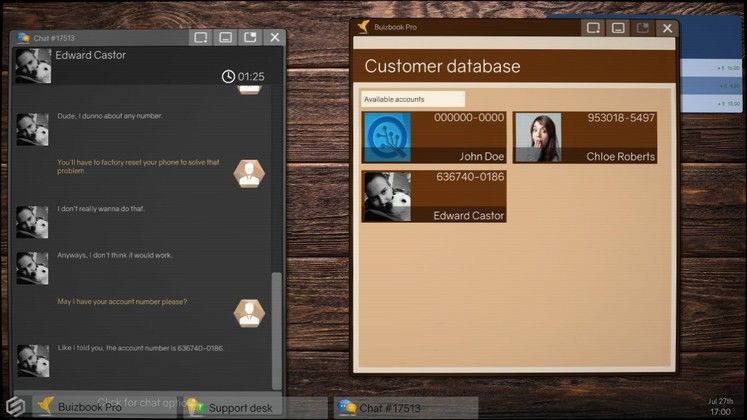Select account number 000000-0000 for John Doe
This screenshot has width=747, height=420.
[468, 118]
